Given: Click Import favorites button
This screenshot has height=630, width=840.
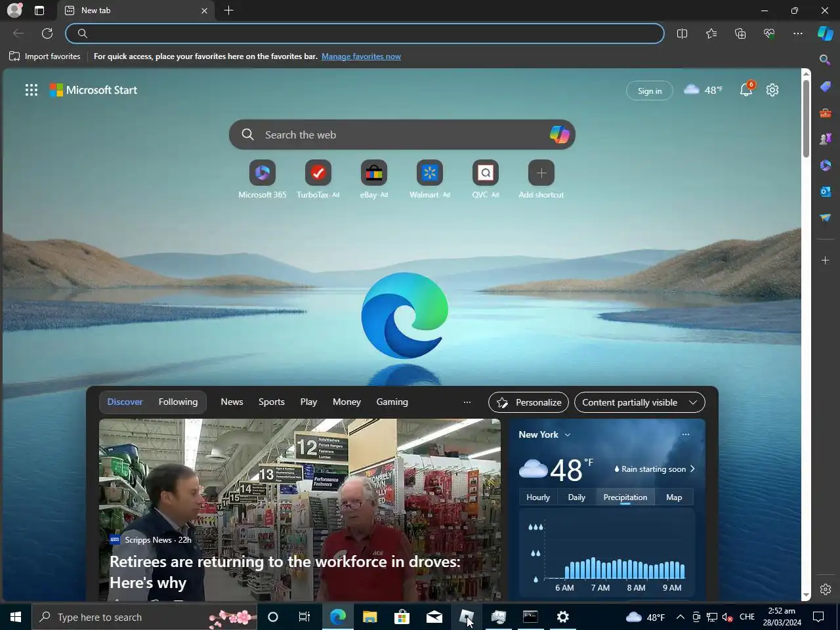Looking at the screenshot, I should [x=45, y=56].
